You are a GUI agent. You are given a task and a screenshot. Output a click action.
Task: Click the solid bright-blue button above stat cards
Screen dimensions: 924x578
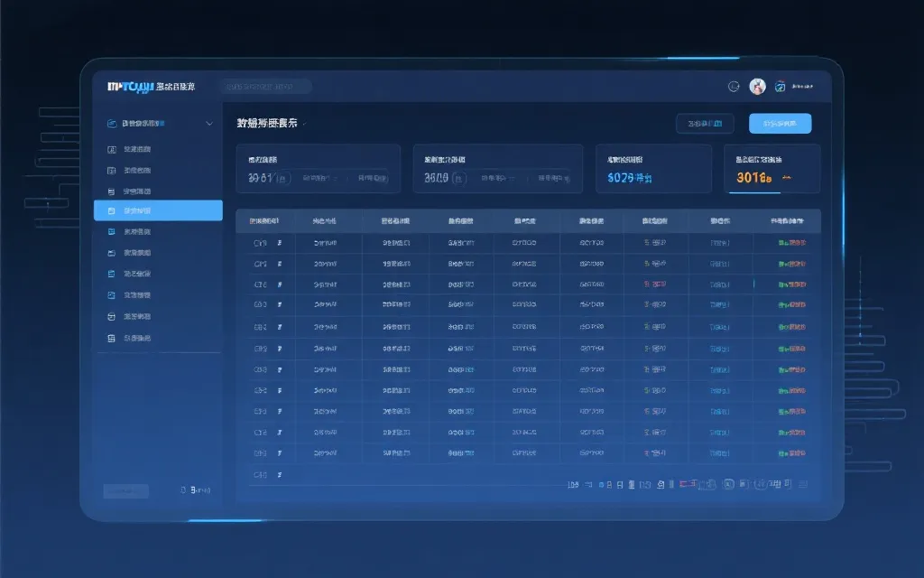click(780, 124)
